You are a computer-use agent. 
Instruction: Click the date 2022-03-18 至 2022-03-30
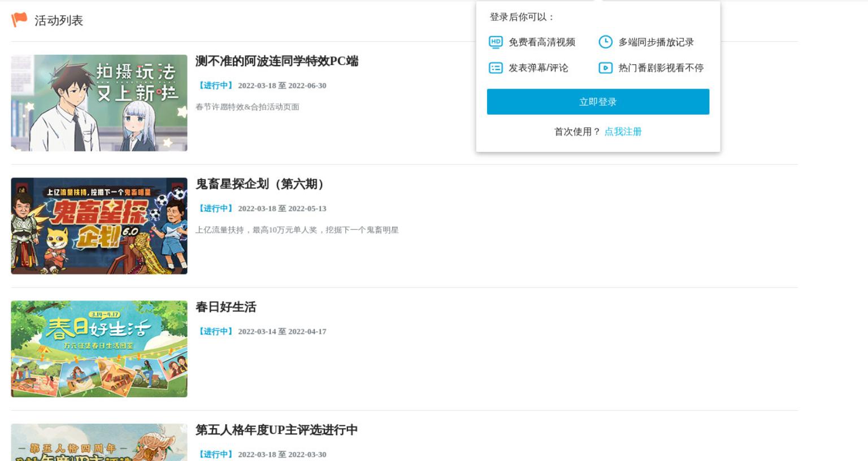[282, 454]
